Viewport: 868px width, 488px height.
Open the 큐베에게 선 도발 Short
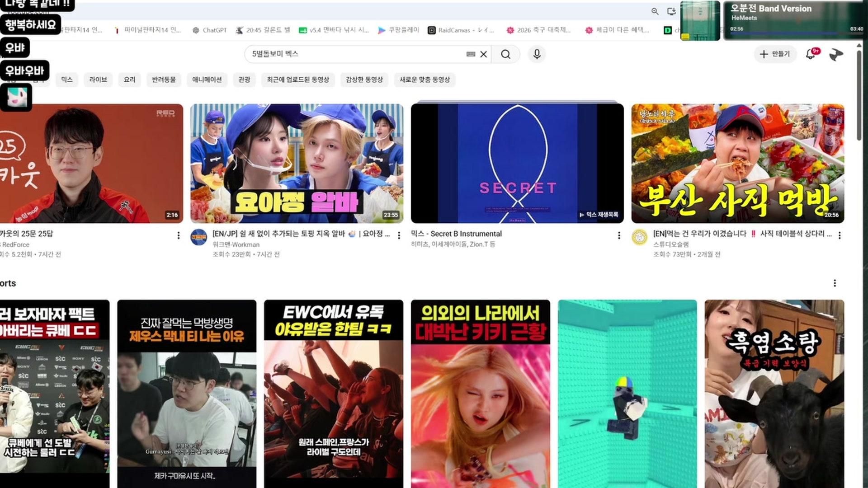pos(55,394)
